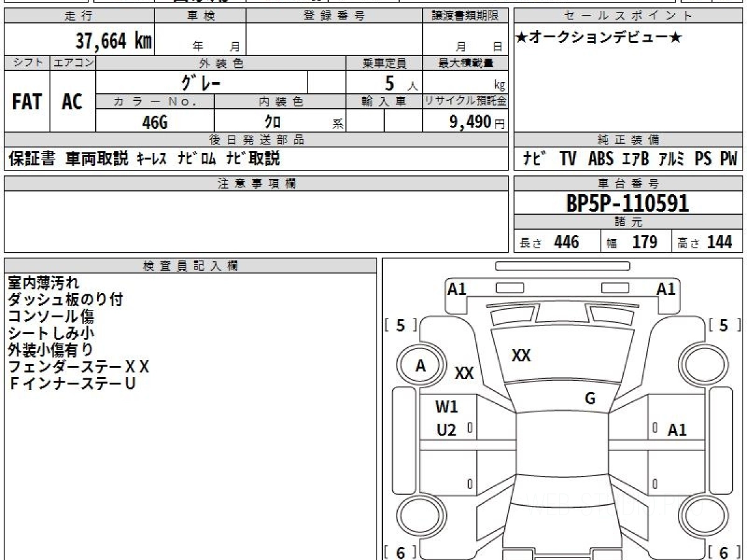Screen dimensions: 747x560
Task: Click the 登録番号 header cell
Action: (x=334, y=16)
